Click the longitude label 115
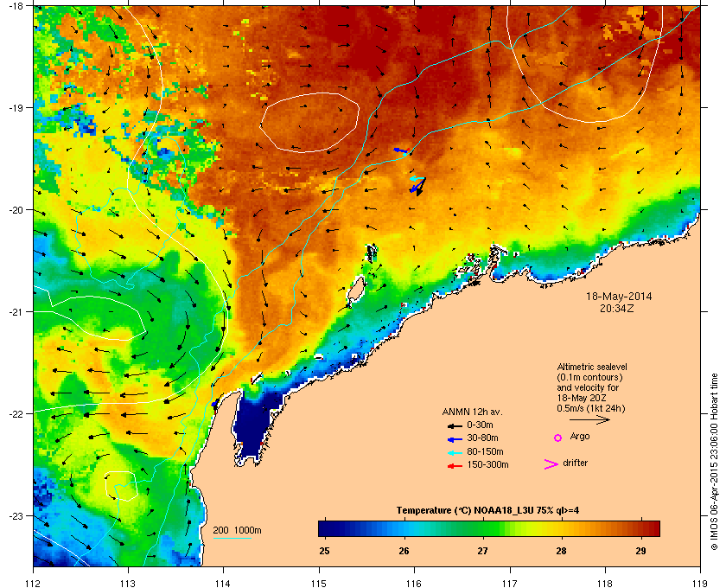726x588 pixels. pos(319,584)
